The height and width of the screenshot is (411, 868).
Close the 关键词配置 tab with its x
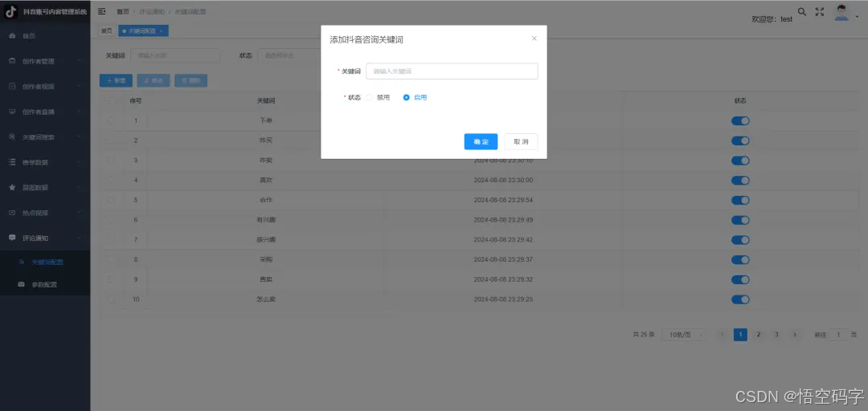(x=161, y=31)
